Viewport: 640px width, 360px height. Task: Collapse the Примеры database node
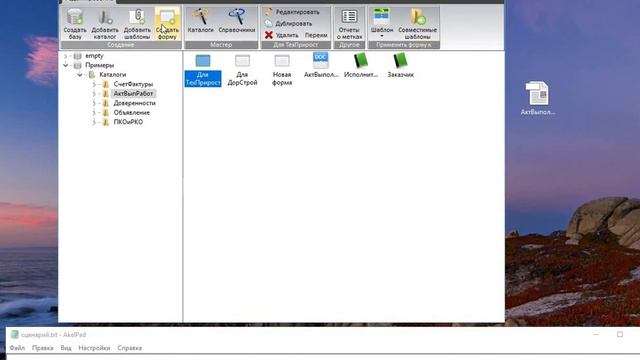pyautogui.click(x=66, y=65)
